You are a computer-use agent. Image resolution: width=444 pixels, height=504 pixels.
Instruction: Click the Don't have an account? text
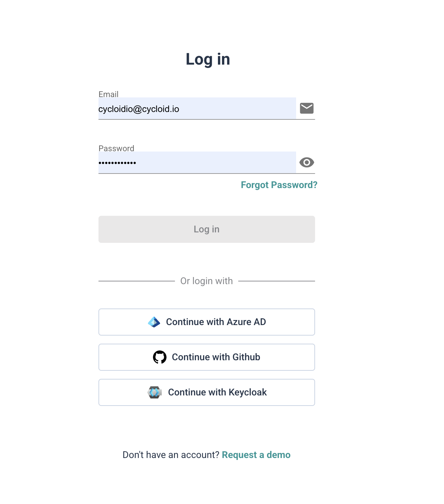coord(171,455)
